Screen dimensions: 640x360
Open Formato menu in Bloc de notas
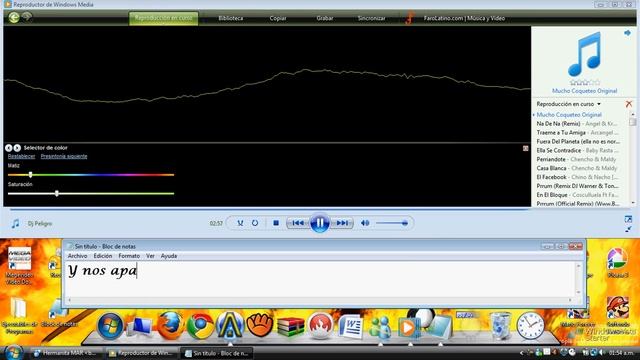(129, 256)
